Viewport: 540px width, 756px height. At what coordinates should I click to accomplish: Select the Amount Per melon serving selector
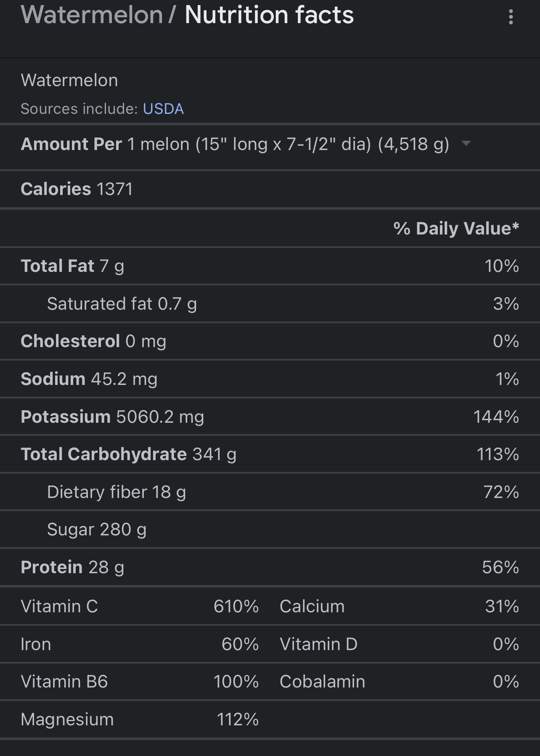(x=246, y=144)
